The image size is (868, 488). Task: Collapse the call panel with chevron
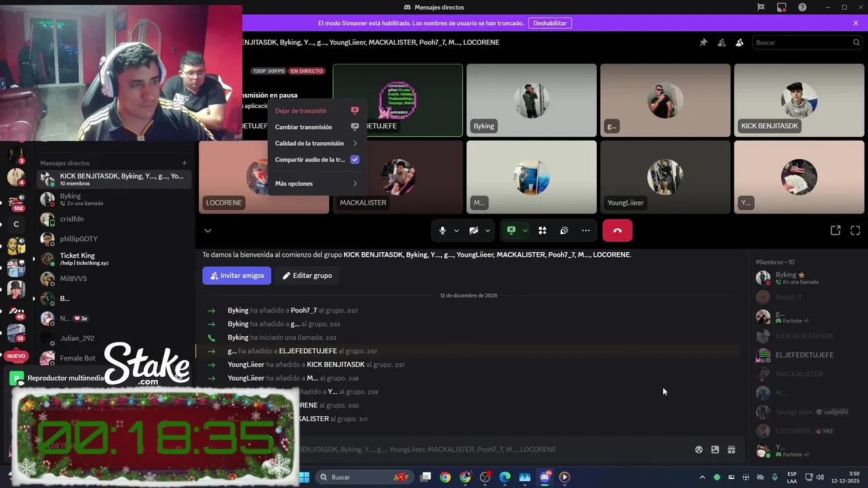pyautogui.click(x=208, y=230)
